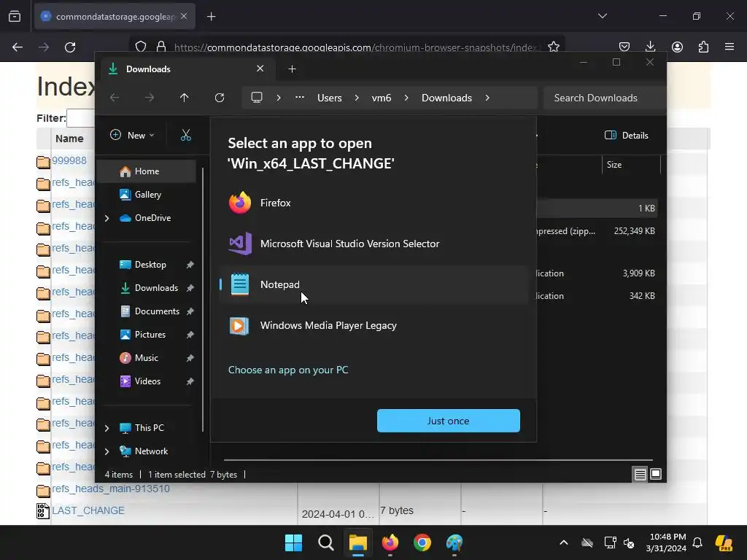The image size is (747, 560).
Task: Add a new Explorer tab
Action: (292, 69)
